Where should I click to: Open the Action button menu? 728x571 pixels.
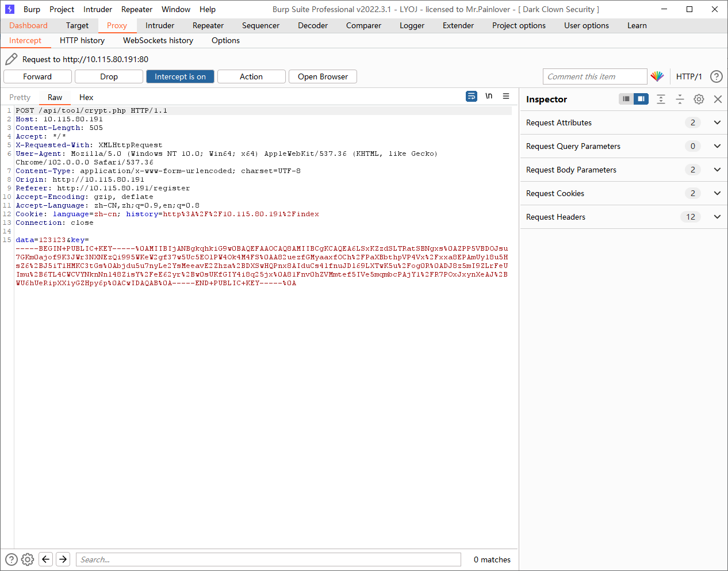click(251, 76)
